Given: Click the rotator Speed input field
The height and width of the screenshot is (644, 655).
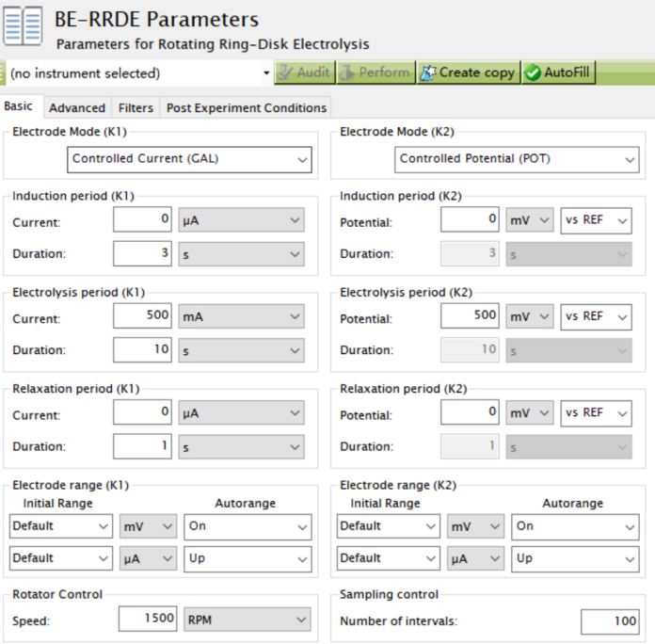Looking at the screenshot, I should coord(148,619).
